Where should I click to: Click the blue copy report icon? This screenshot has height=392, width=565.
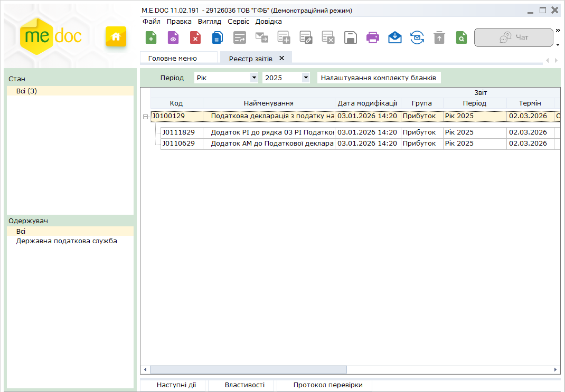click(218, 37)
